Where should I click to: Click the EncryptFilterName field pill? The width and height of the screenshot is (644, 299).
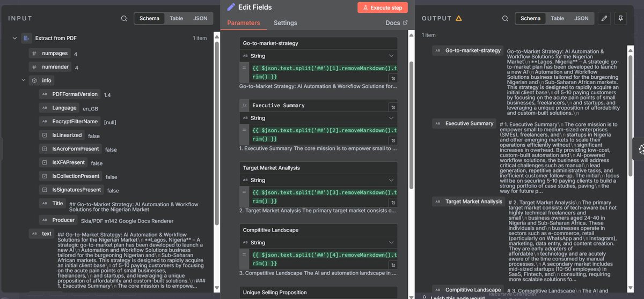coord(69,122)
